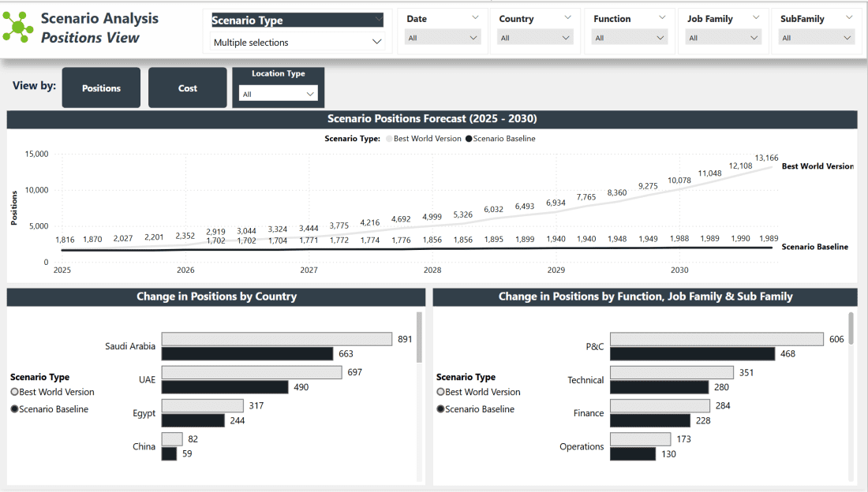Switch to the Positions view
The height and width of the screenshot is (492, 868).
101,88
